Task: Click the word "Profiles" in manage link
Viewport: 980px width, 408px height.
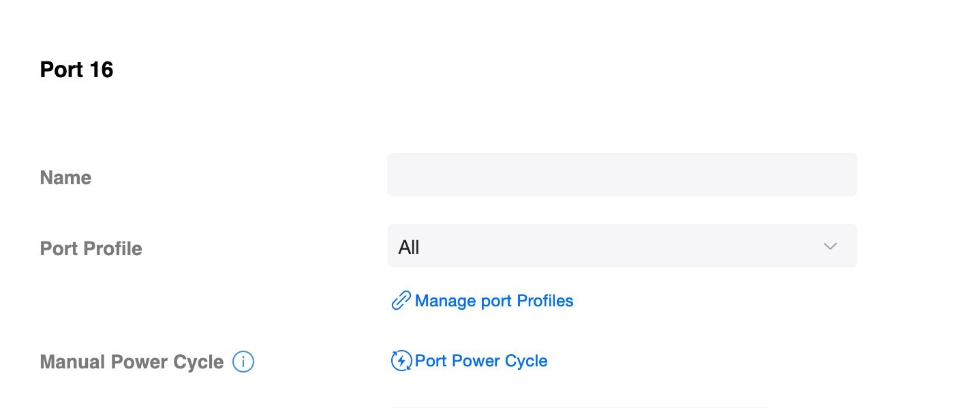Action: [545, 301]
